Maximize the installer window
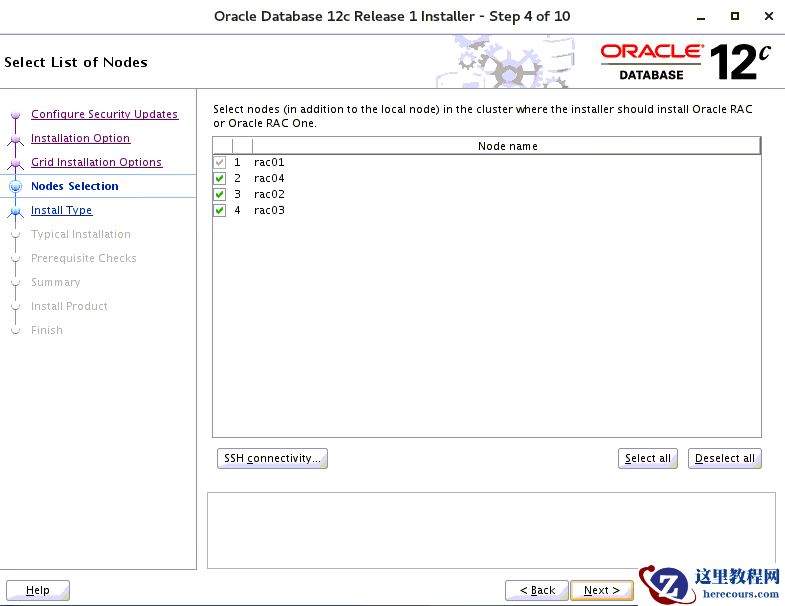Screen dimensions: 785x606 pos(734,17)
